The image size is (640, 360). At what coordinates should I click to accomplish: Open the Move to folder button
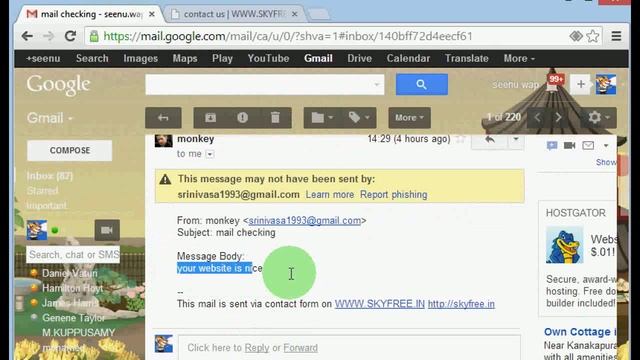coord(322,118)
